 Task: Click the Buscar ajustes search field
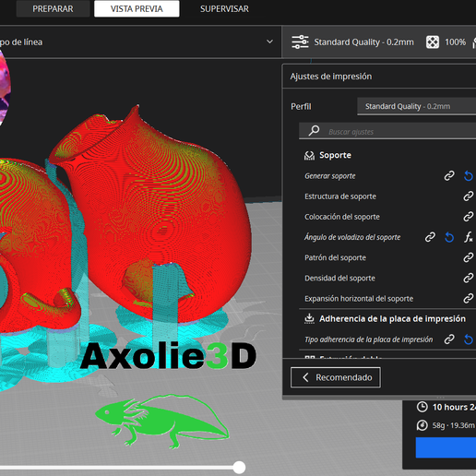tap(387, 131)
